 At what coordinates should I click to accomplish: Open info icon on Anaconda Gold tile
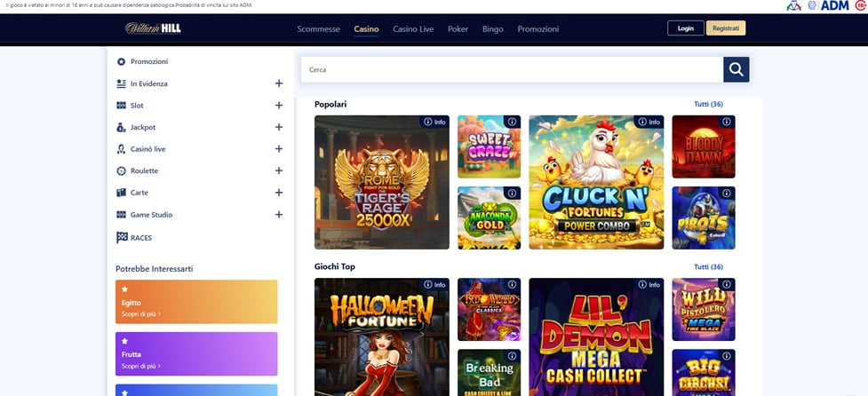pos(512,193)
